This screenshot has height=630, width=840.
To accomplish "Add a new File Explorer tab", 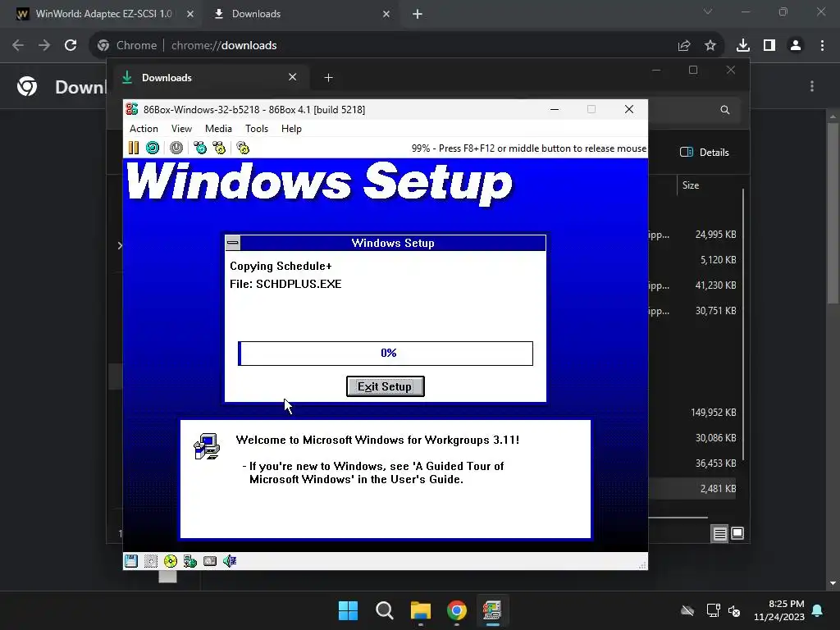I will point(328,78).
